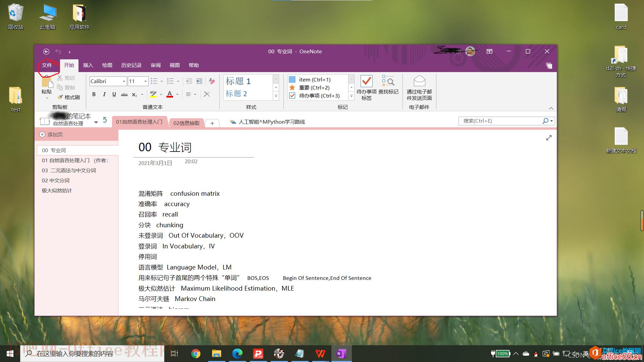Screen dimensions: 644x362
Task: Open the 文件 (File) menu
Action: tap(47, 65)
